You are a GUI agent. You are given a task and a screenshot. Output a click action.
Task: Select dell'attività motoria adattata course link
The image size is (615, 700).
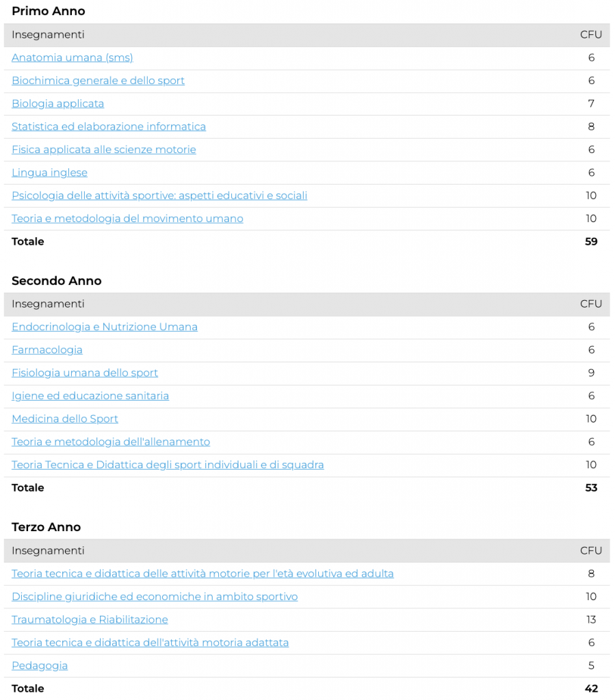coord(150,643)
